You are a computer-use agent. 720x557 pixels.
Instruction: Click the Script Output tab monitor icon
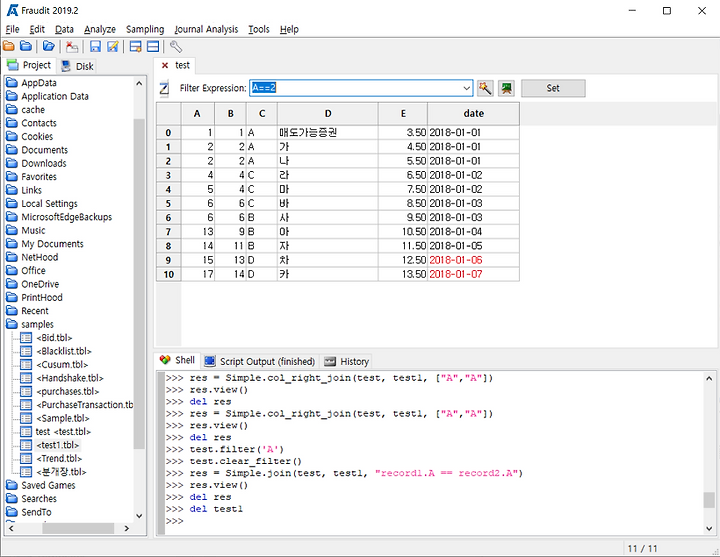[210, 361]
